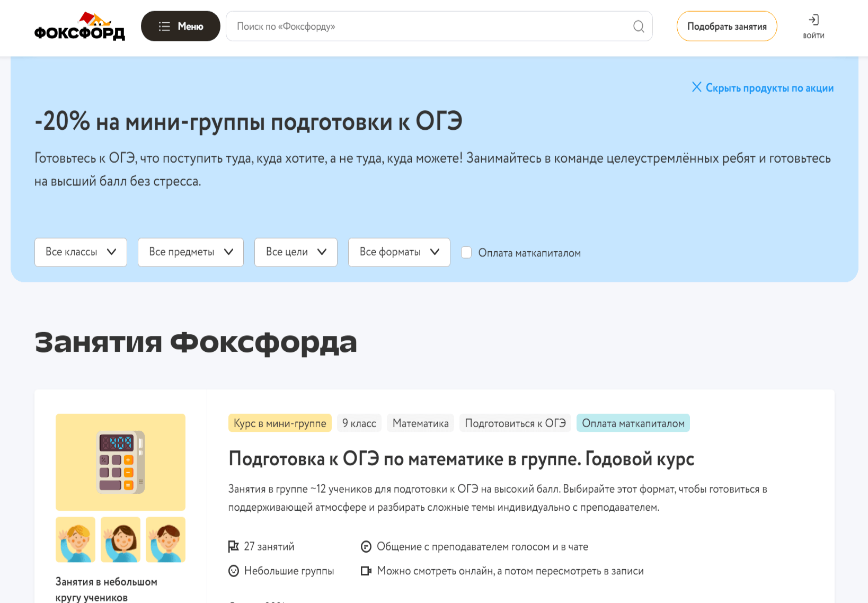Image resolution: width=868 pixels, height=603 pixels.
Task: Hide promo products via Скрыть продукты по акции
Action: coord(763,88)
